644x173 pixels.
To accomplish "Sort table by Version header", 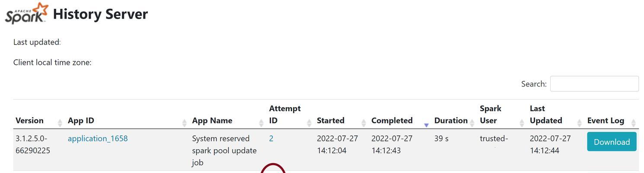I will click(x=29, y=121).
